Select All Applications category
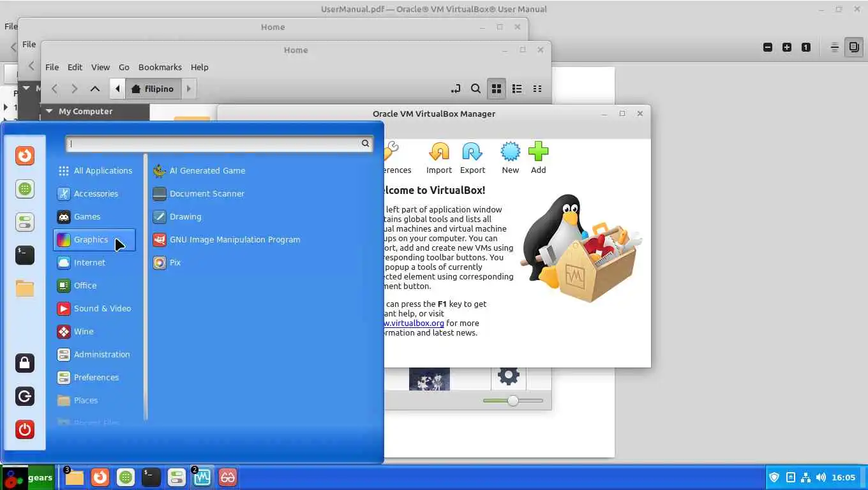Screen dimensions: 868x490 click(x=94, y=170)
